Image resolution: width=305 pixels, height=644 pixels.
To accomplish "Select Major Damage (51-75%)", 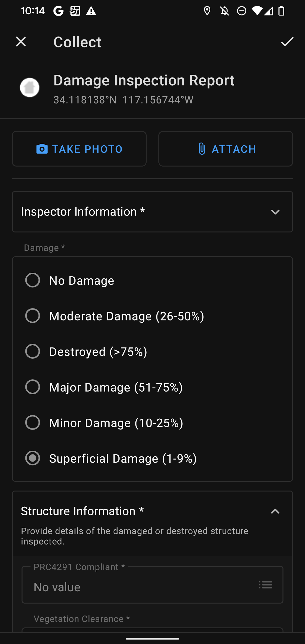I will pos(33,387).
